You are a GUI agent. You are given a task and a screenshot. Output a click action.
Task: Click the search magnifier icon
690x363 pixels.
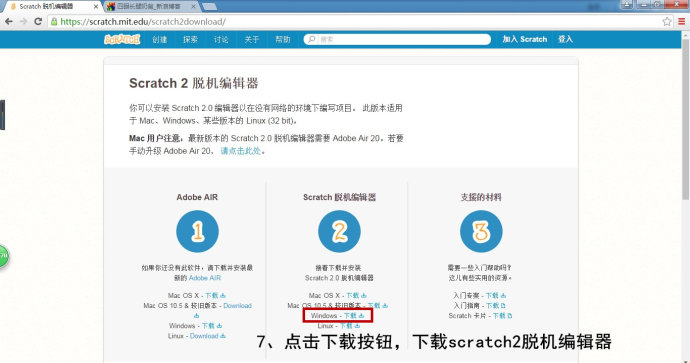coord(312,39)
